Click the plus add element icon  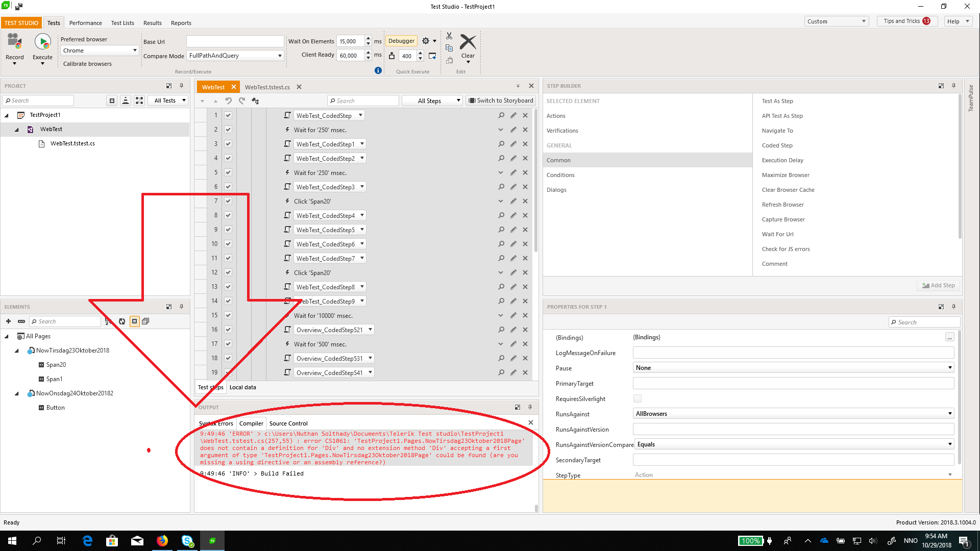click(x=8, y=321)
